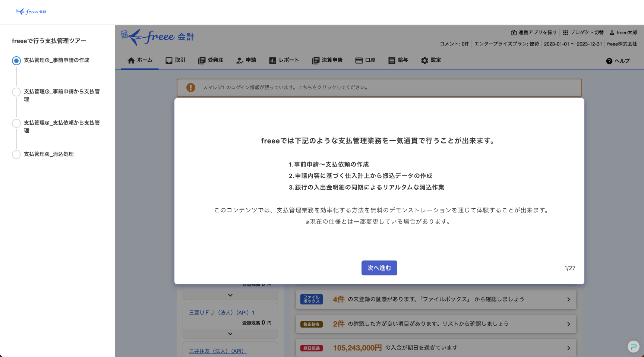
Task: Click the レポート bar chart icon
Action: tap(272, 60)
